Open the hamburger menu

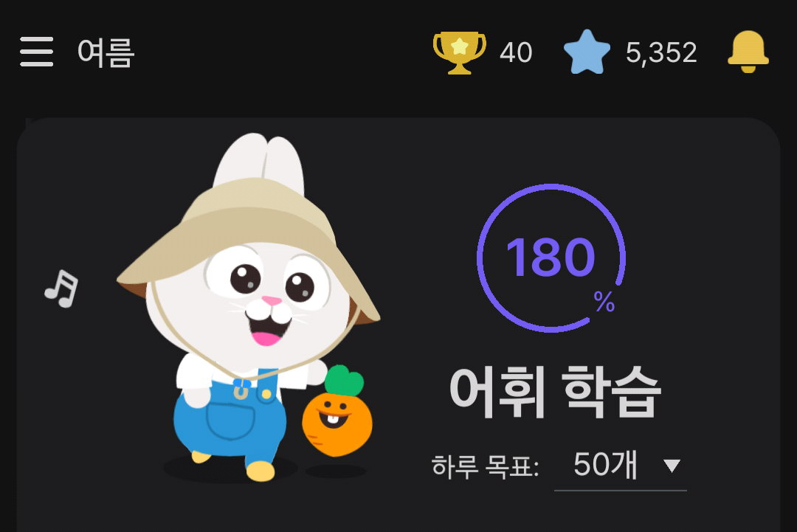click(x=37, y=52)
